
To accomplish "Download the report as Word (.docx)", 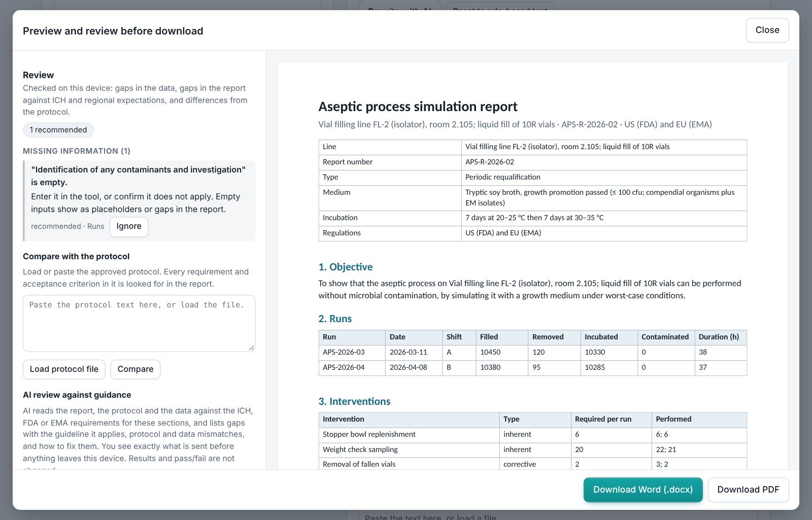I will [643, 490].
